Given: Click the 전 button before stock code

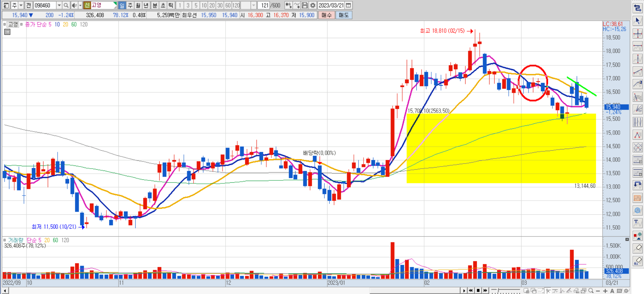Looking at the screenshot, I should (x=29, y=5).
